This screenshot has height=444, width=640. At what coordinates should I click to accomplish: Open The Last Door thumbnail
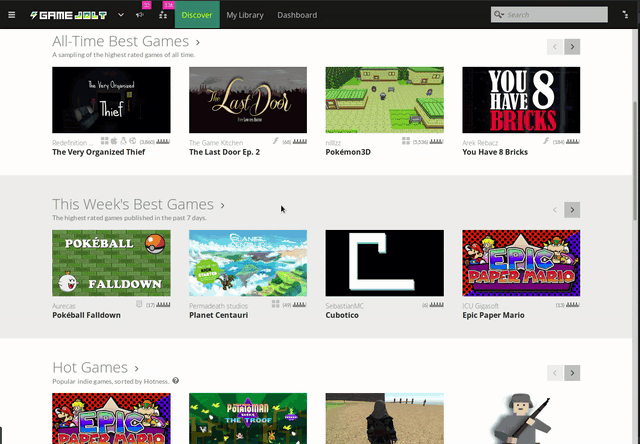[x=248, y=100]
